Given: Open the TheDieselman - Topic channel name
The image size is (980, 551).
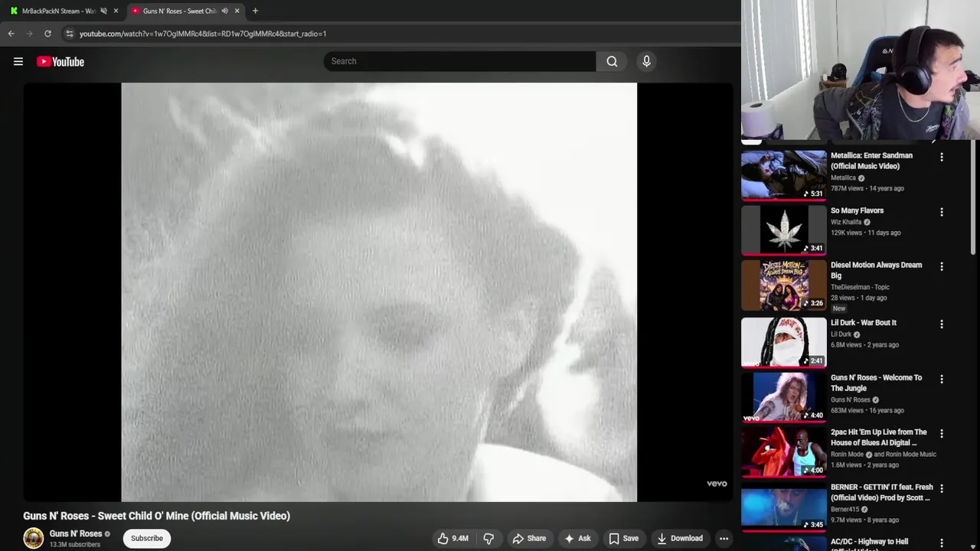Looking at the screenshot, I should coord(860,287).
